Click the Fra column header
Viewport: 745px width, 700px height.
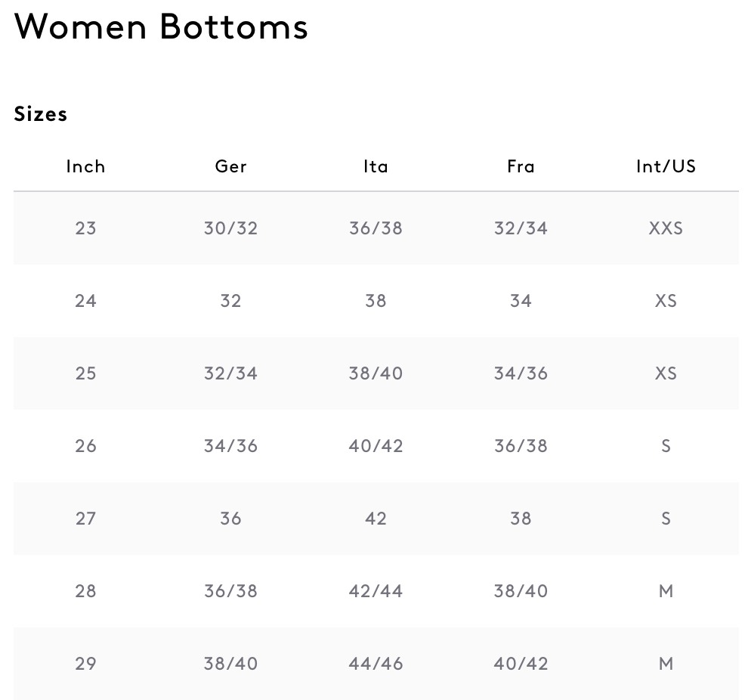521,166
